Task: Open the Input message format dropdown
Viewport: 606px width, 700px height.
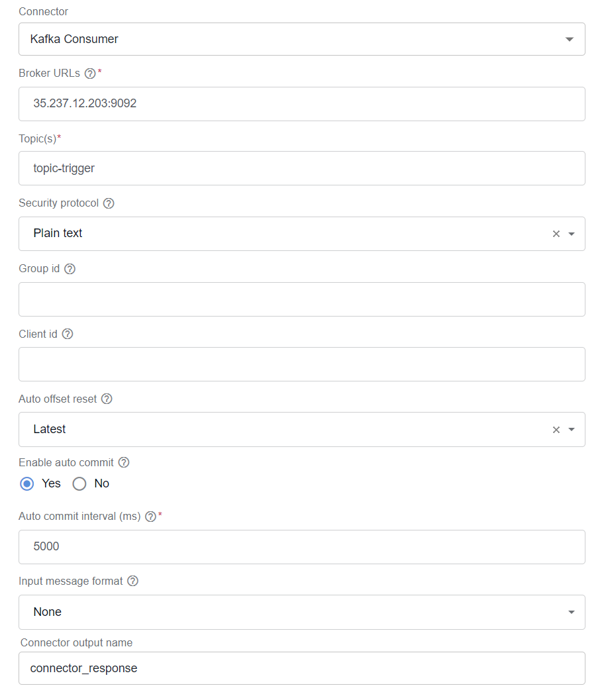Action: tap(302, 613)
